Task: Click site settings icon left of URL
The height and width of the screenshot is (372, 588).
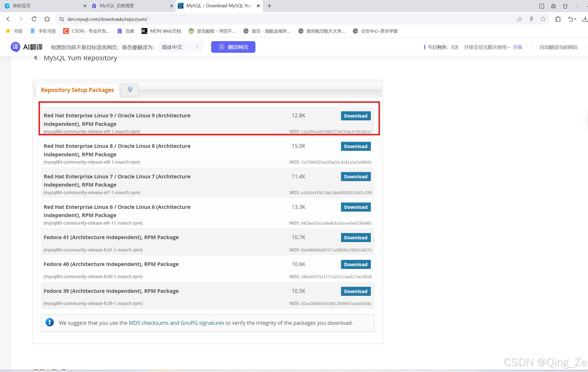Action: pos(61,19)
